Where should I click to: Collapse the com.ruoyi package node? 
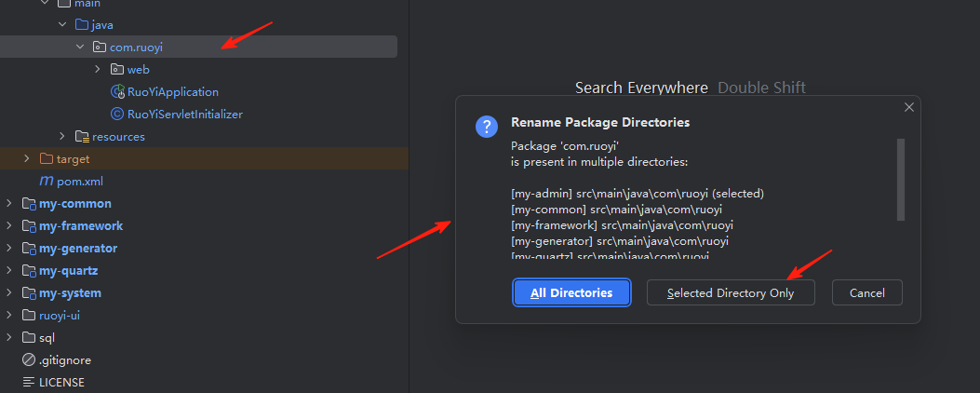pyautogui.click(x=80, y=47)
